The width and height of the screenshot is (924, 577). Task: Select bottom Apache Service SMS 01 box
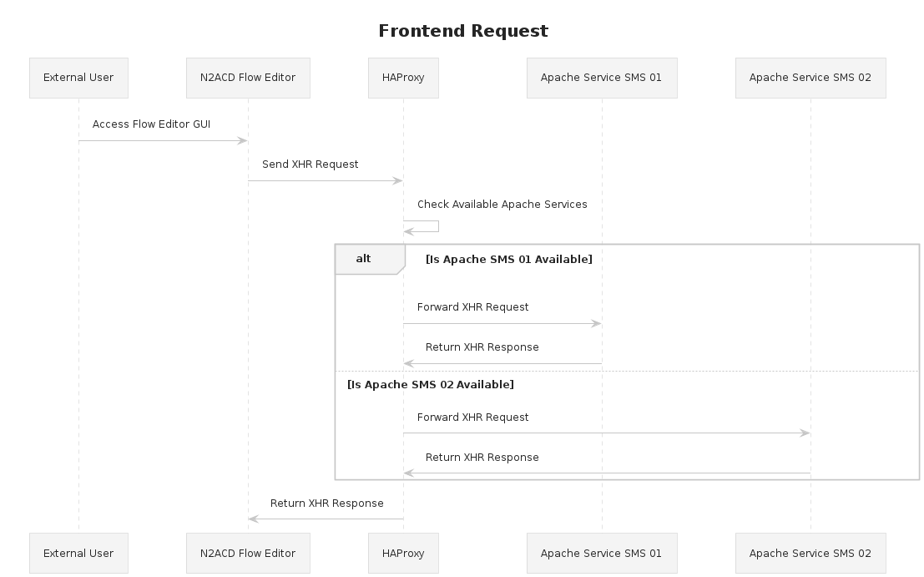pyautogui.click(x=601, y=553)
